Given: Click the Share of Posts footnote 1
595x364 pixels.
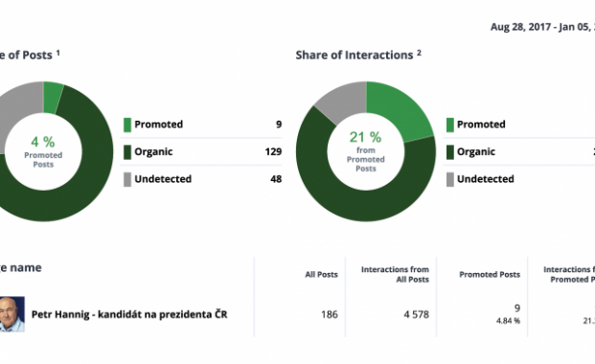Looking at the screenshot, I should (x=58, y=53).
